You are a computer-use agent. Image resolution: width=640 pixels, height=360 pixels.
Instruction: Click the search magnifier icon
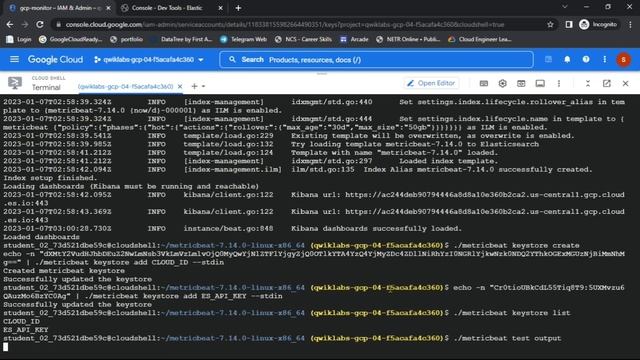click(232, 60)
